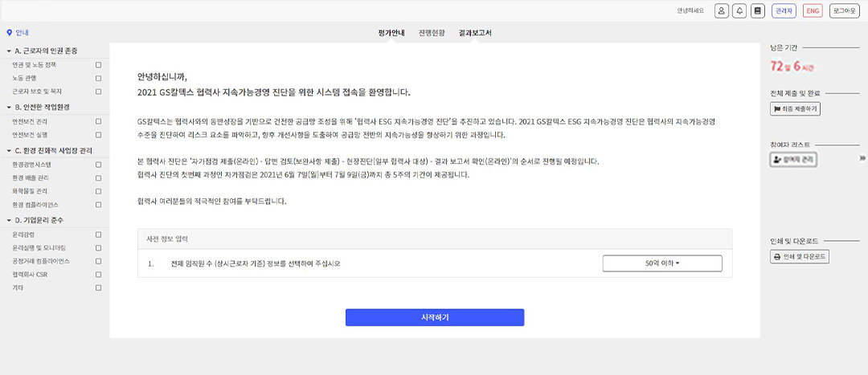Toggle checkbox for 안전보건 실행

(x=99, y=134)
